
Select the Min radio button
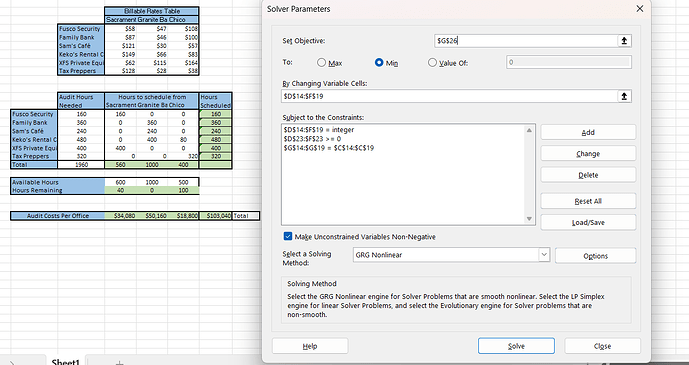(x=379, y=63)
